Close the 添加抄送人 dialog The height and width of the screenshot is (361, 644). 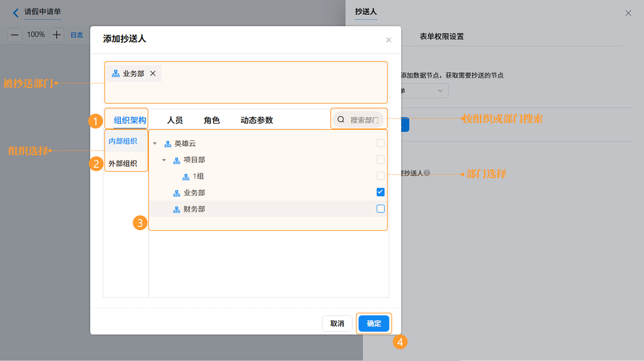coord(389,40)
